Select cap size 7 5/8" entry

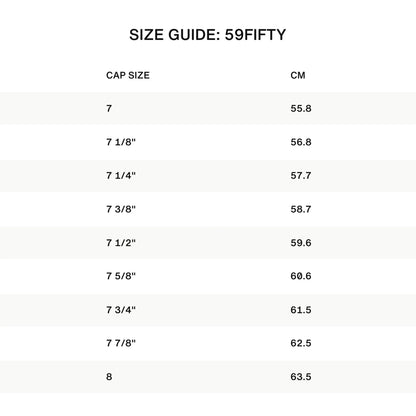[121, 276]
